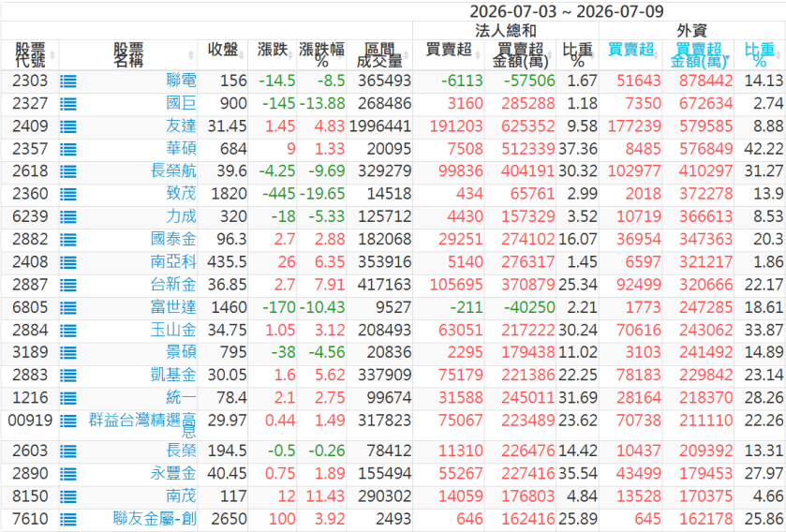The image size is (786, 532).
Task: Open stock link 南茂
Action: click(x=181, y=496)
